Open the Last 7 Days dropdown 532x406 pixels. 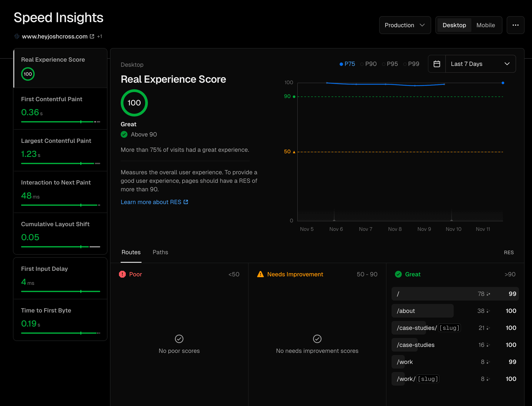tap(481, 64)
